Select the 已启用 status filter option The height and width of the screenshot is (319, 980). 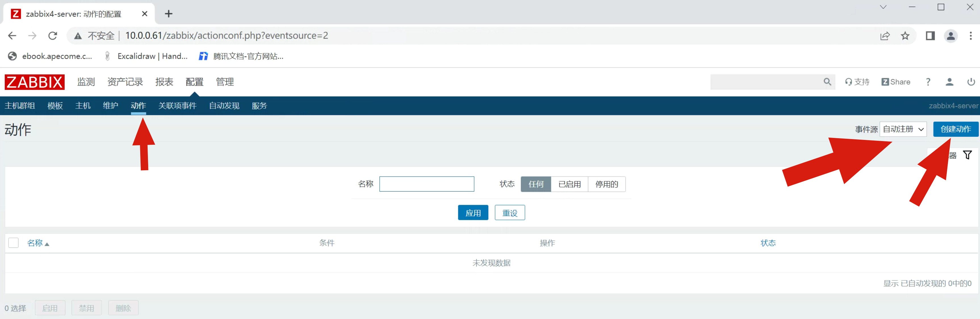pos(569,184)
